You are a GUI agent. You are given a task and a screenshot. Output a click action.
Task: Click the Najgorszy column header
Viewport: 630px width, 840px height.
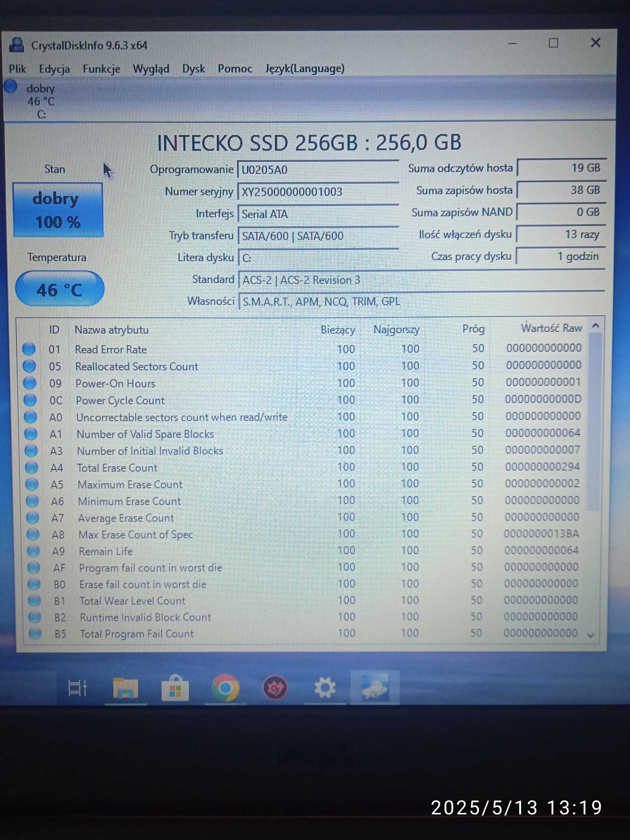click(x=396, y=330)
